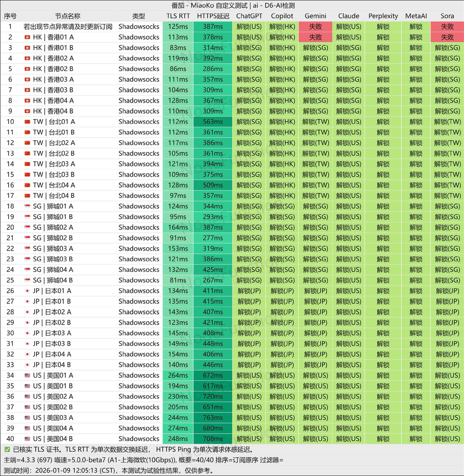Viewport: 464px width, 476px height.
Task: Click the red 失败 Sora cell in row 2
Action: coord(447,37)
